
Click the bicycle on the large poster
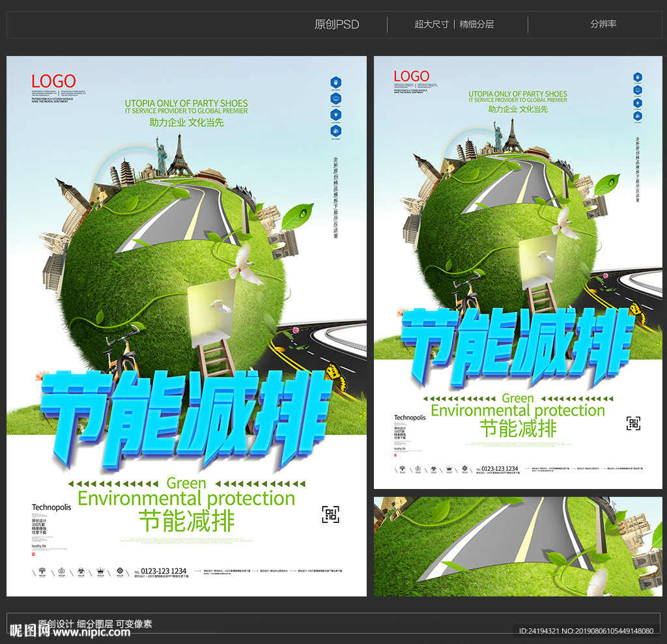tap(121, 351)
